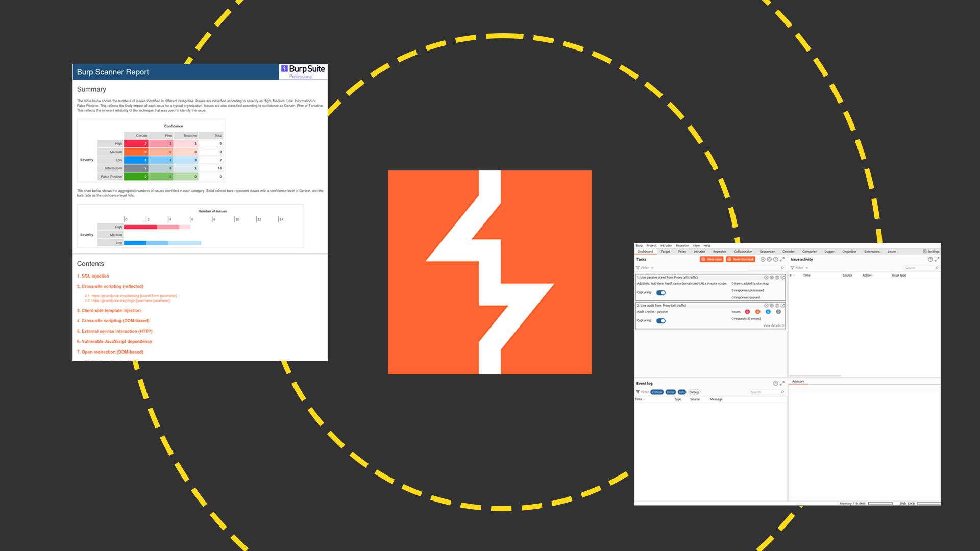This screenshot has height=551, width=980.
Task: Open the Help menu
Action: [x=707, y=246]
